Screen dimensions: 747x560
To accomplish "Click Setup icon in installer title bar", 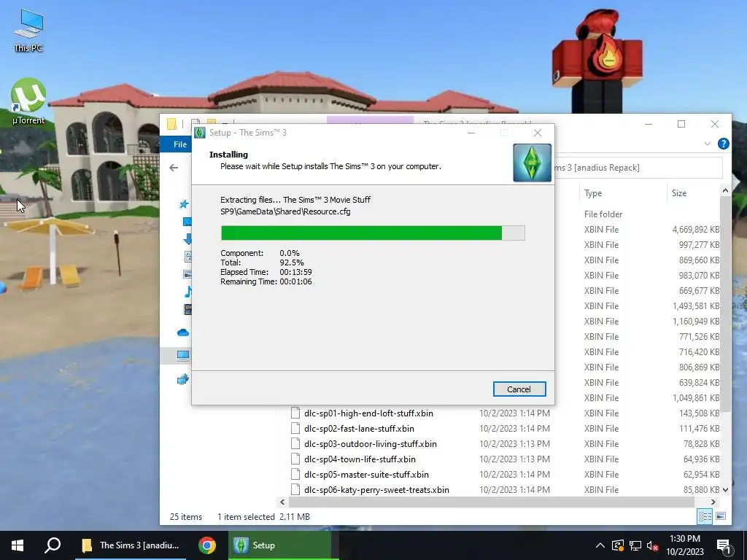I will [200, 133].
